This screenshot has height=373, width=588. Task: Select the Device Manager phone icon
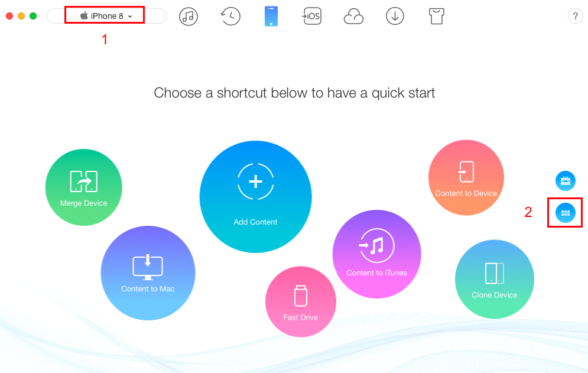(271, 16)
